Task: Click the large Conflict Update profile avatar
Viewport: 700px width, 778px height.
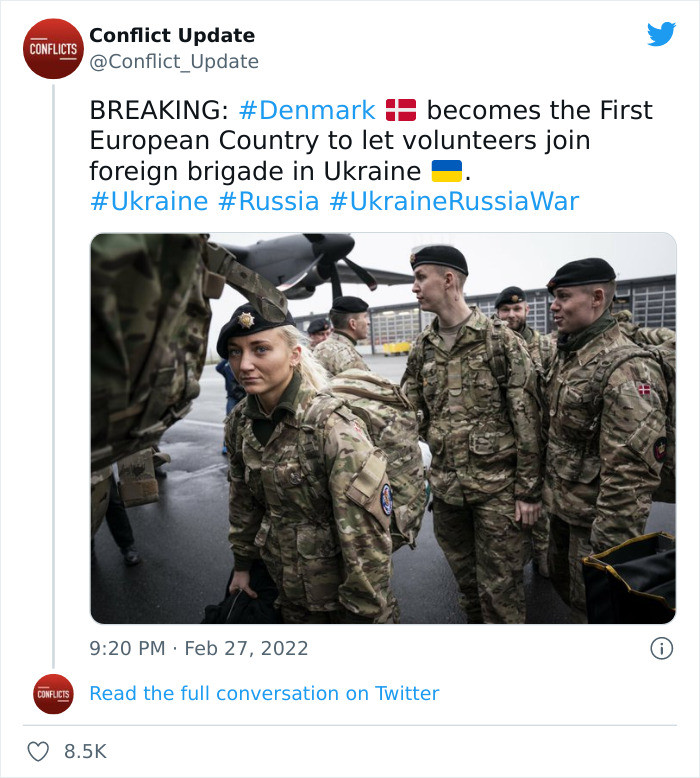Action: coord(53,48)
